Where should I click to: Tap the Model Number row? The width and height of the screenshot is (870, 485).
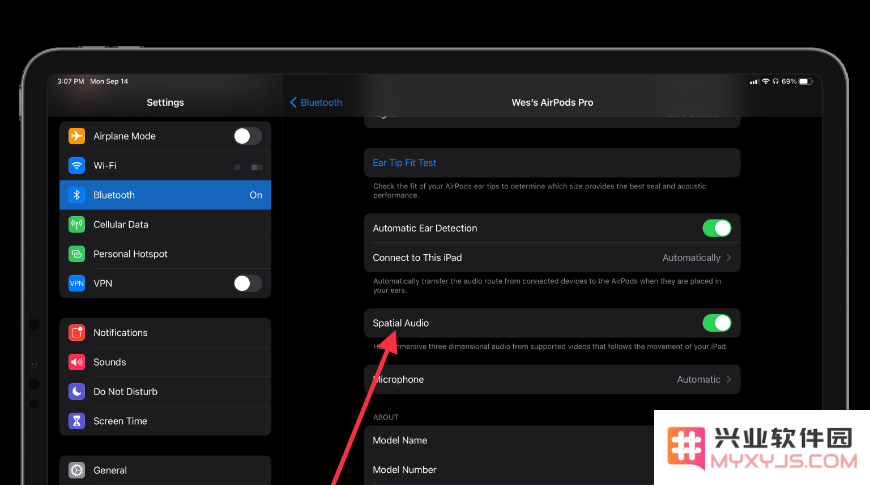tap(509, 469)
